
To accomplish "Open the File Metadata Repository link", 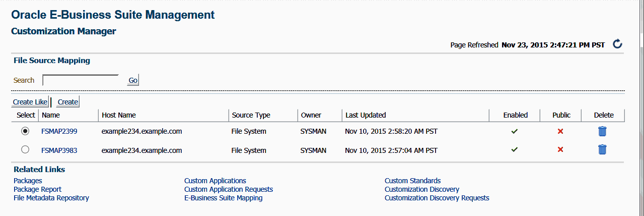I will (51, 198).
